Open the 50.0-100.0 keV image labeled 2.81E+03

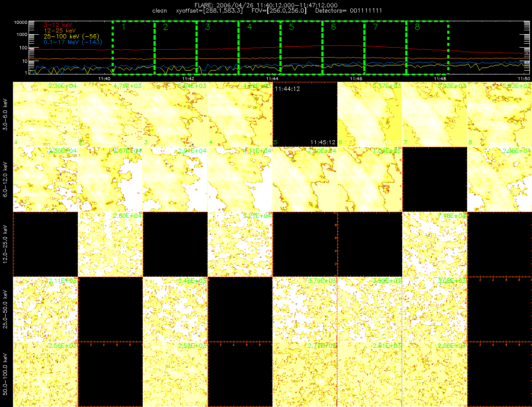tap(370, 374)
